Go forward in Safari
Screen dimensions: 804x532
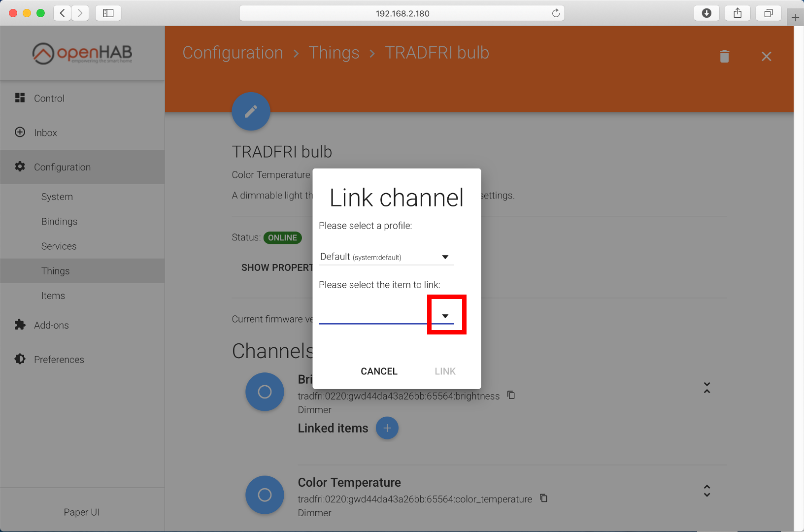coord(80,13)
